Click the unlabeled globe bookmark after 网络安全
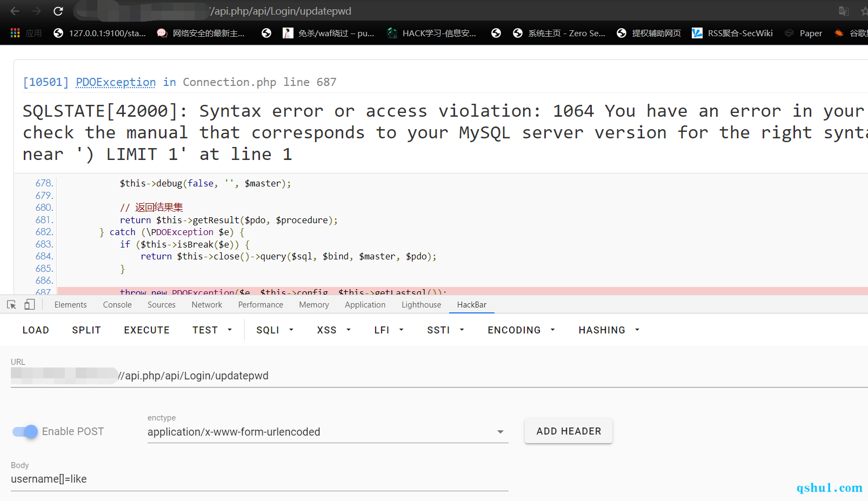 tap(266, 33)
